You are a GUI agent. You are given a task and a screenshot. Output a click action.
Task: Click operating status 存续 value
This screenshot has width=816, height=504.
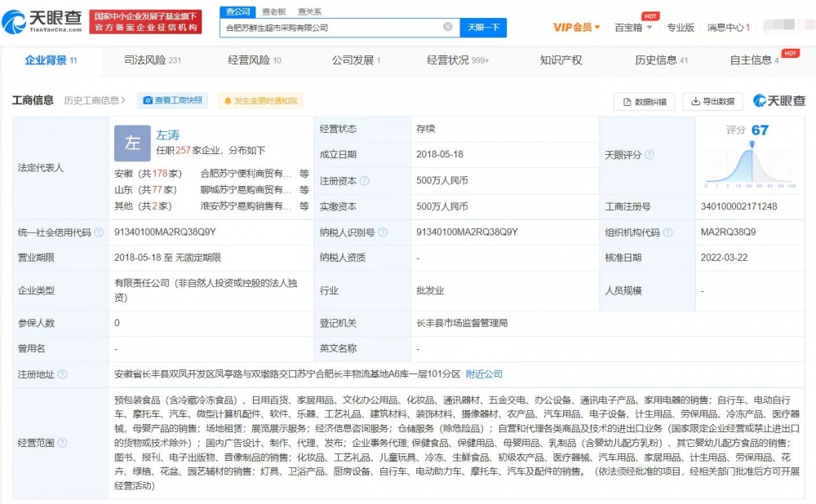pyautogui.click(x=426, y=129)
